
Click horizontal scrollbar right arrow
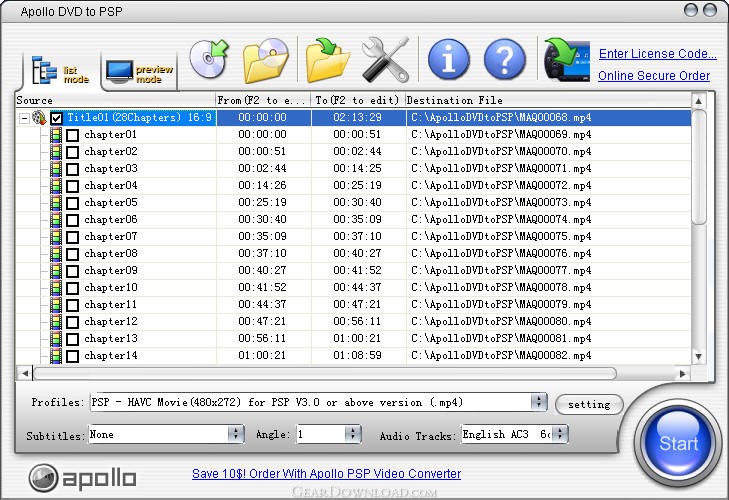pyautogui.click(x=683, y=373)
